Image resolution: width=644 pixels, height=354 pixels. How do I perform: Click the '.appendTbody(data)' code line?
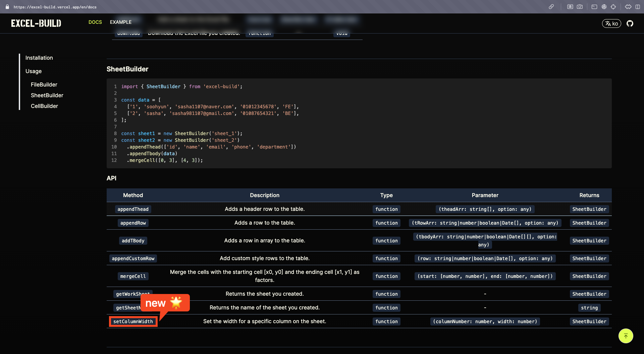click(152, 154)
